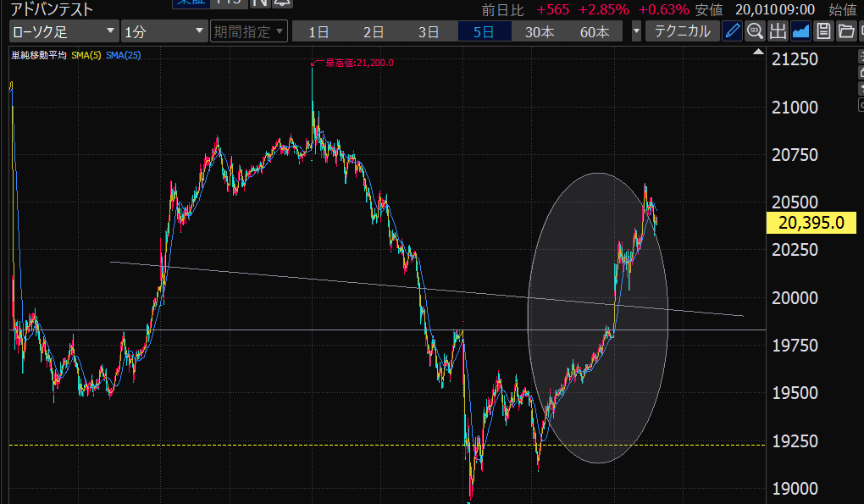
Task: Switch to the 5日 range tab
Action: pyautogui.click(x=484, y=32)
